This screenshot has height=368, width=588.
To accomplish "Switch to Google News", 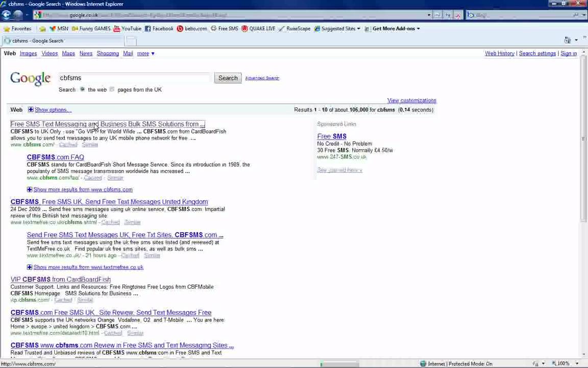I will (86, 53).
